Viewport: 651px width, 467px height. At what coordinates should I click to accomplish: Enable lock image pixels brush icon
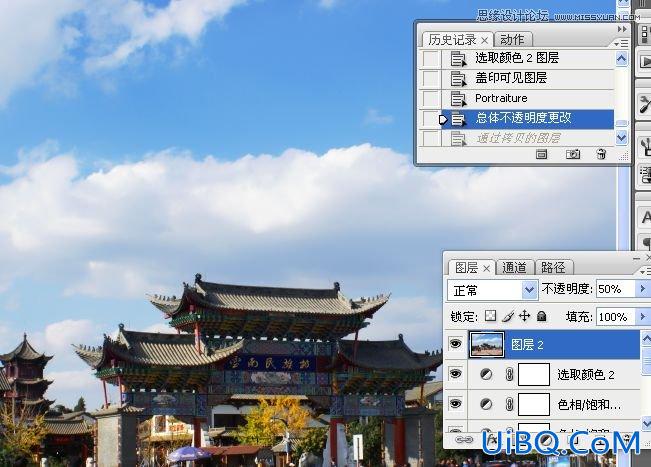coord(508,317)
